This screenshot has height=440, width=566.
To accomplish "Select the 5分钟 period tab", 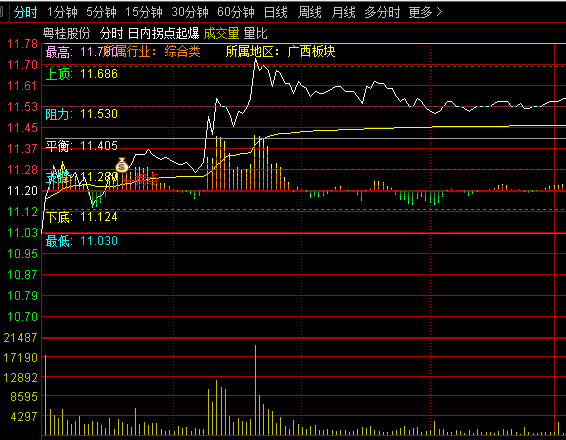I will click(x=101, y=12).
